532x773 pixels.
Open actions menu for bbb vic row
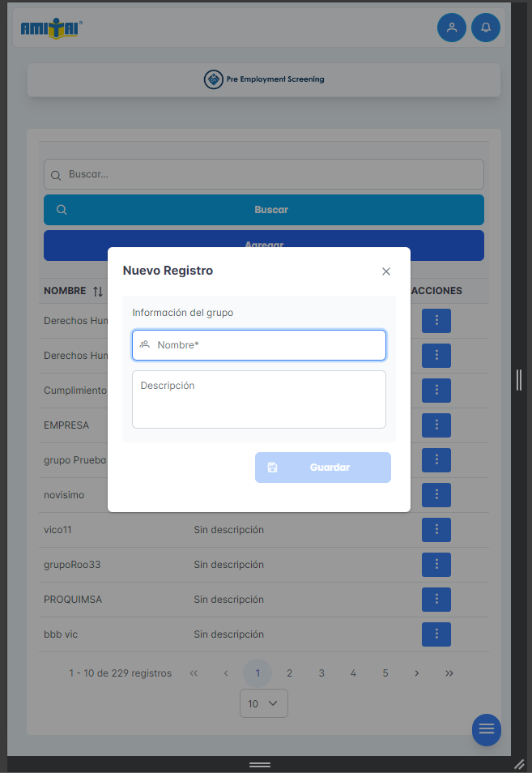coord(436,634)
